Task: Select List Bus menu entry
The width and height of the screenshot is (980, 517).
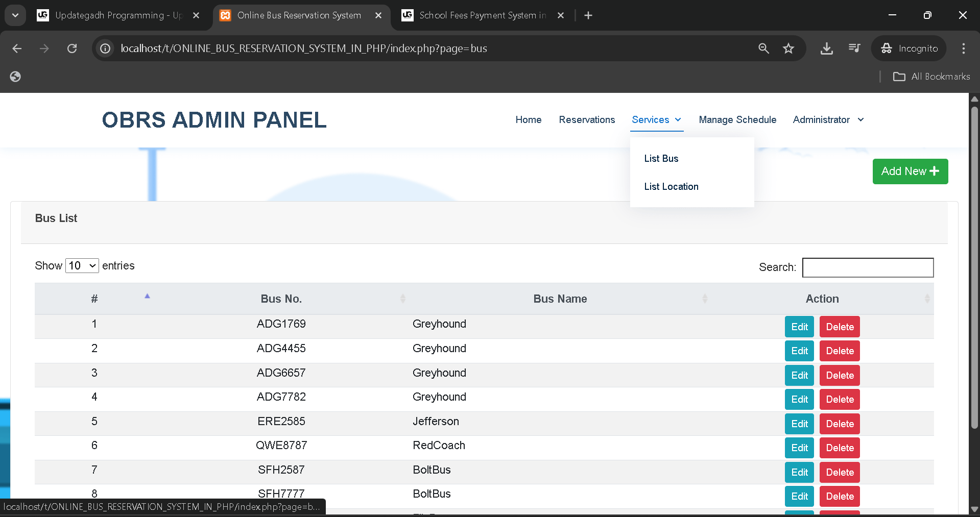Action: (x=661, y=159)
